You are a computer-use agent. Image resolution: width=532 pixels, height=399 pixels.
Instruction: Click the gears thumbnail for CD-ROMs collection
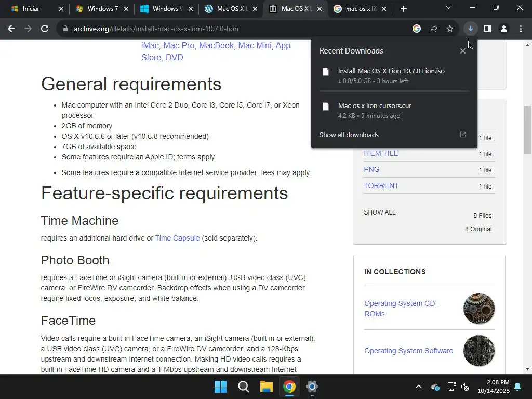click(478, 309)
